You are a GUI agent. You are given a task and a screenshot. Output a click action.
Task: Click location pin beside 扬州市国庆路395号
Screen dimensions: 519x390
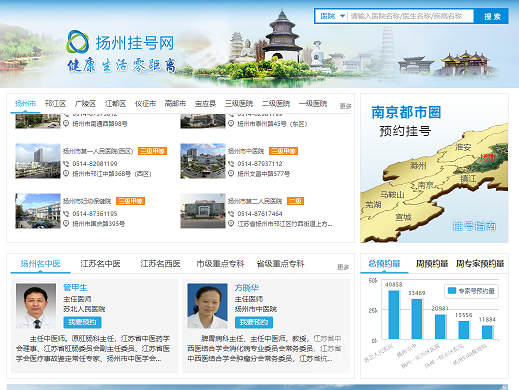pos(66,224)
